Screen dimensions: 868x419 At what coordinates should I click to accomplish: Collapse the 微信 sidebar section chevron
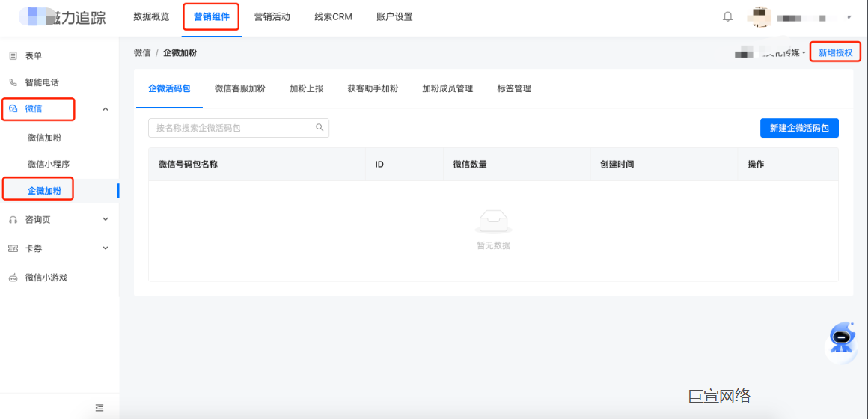[x=106, y=109]
